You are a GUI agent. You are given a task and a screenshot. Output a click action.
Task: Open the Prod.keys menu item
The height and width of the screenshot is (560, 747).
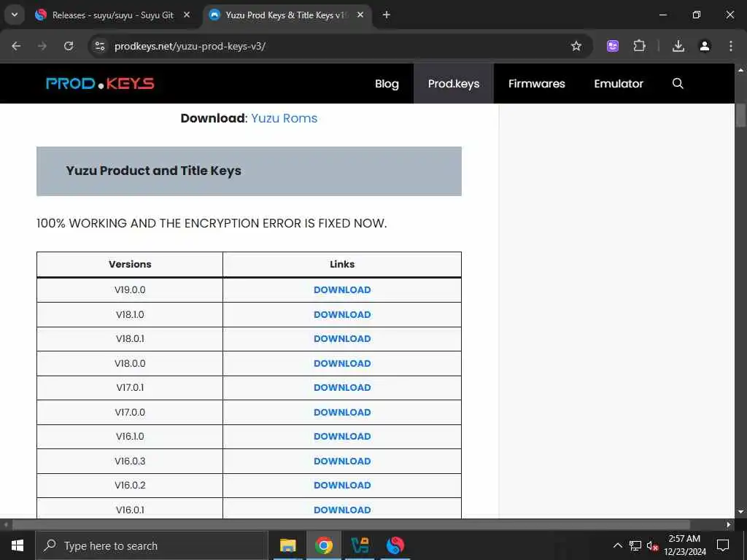tap(454, 83)
